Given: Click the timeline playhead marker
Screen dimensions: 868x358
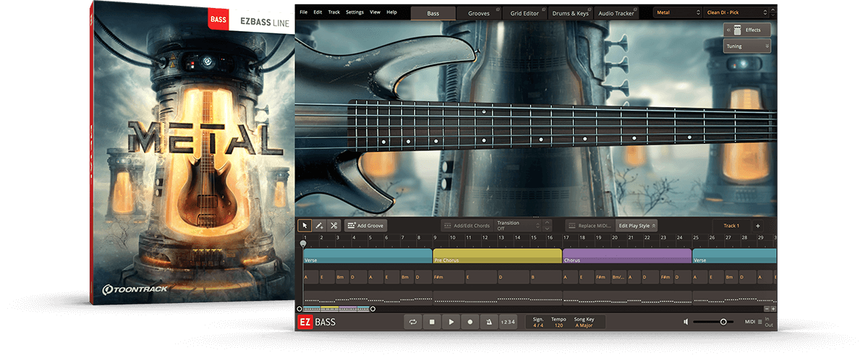Looking at the screenshot, I should (303, 244).
